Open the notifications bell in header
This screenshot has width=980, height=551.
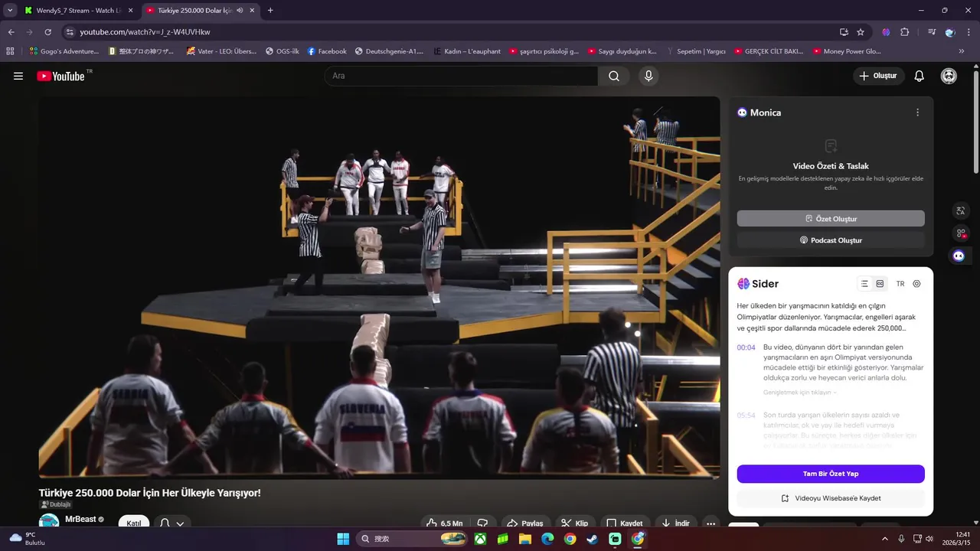pos(920,76)
